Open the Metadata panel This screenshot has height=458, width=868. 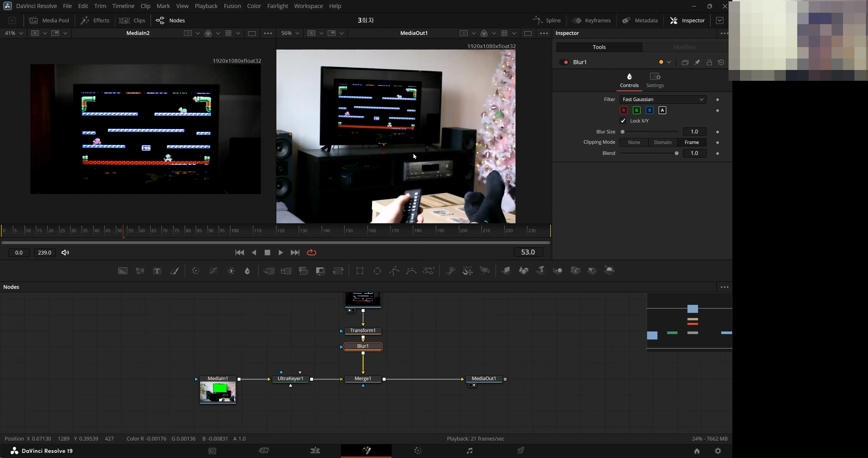tap(640, 21)
